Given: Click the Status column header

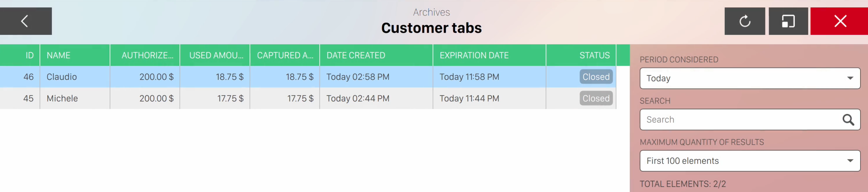Looking at the screenshot, I should tap(594, 55).
